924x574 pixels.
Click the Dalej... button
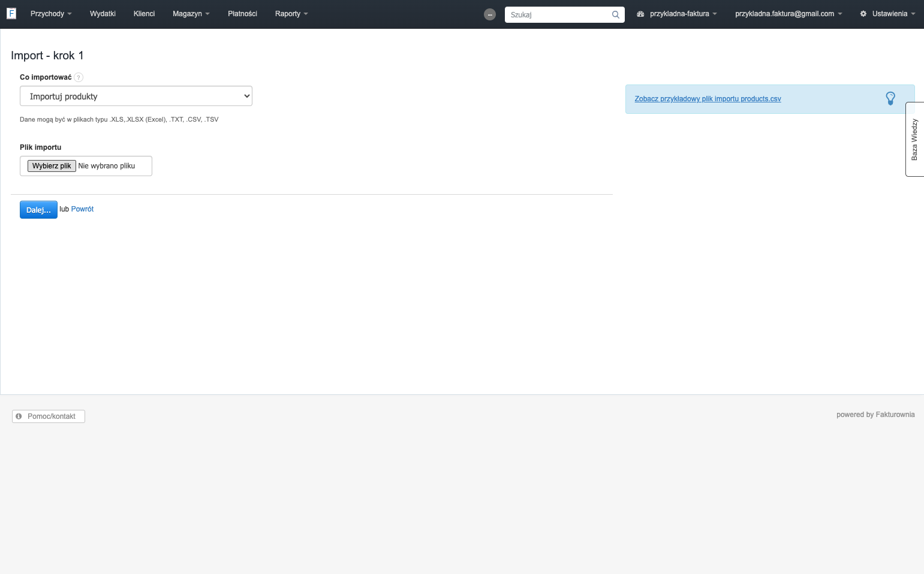click(38, 210)
